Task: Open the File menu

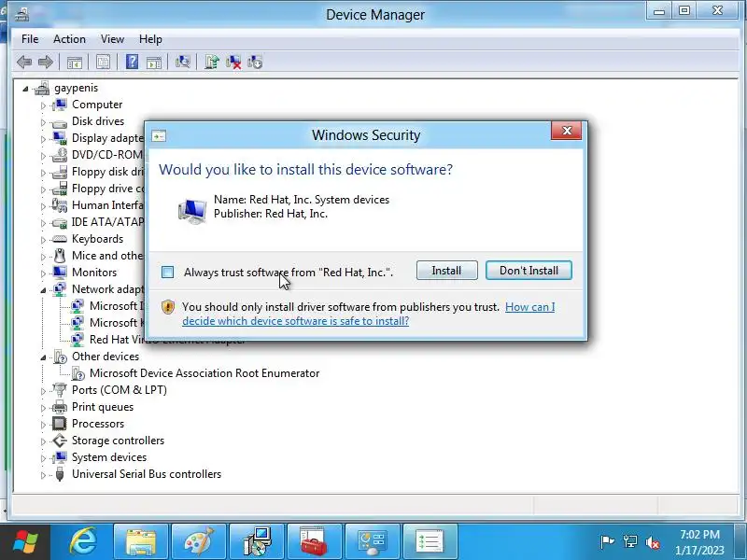Action: pyautogui.click(x=30, y=39)
